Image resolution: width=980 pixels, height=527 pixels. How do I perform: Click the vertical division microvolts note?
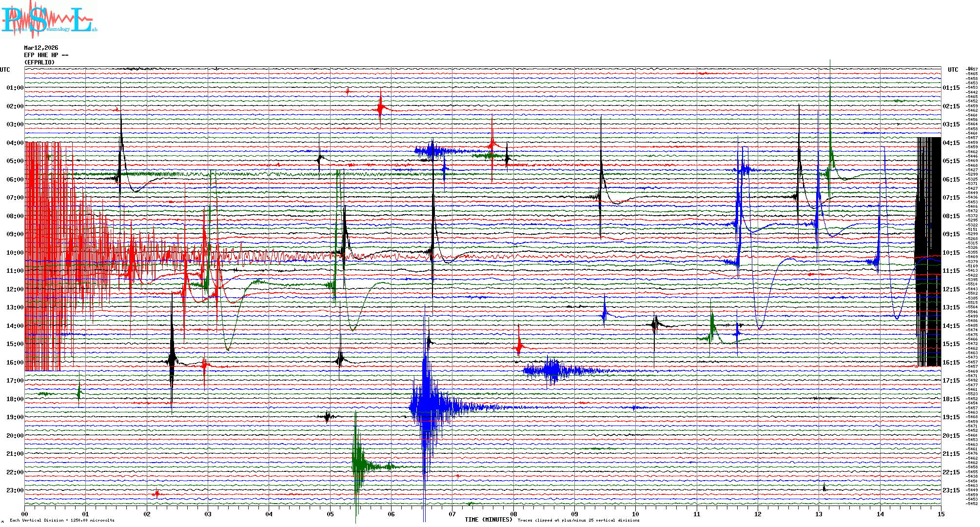[x=62, y=520]
